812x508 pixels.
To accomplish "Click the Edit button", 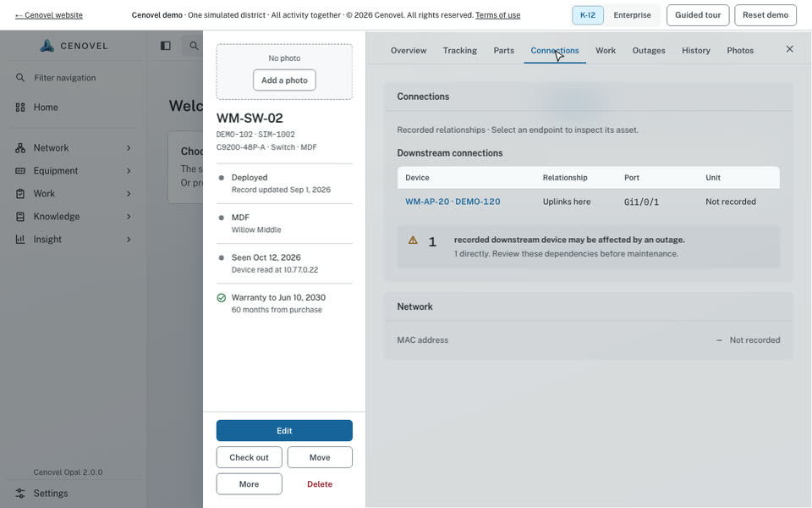I will click(x=284, y=430).
